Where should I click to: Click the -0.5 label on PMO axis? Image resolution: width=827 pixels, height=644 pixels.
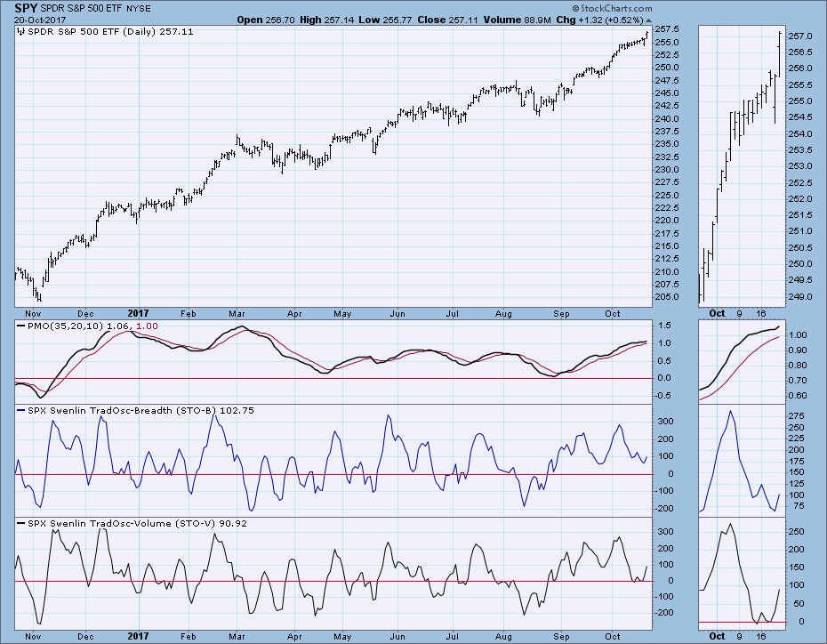[662, 396]
